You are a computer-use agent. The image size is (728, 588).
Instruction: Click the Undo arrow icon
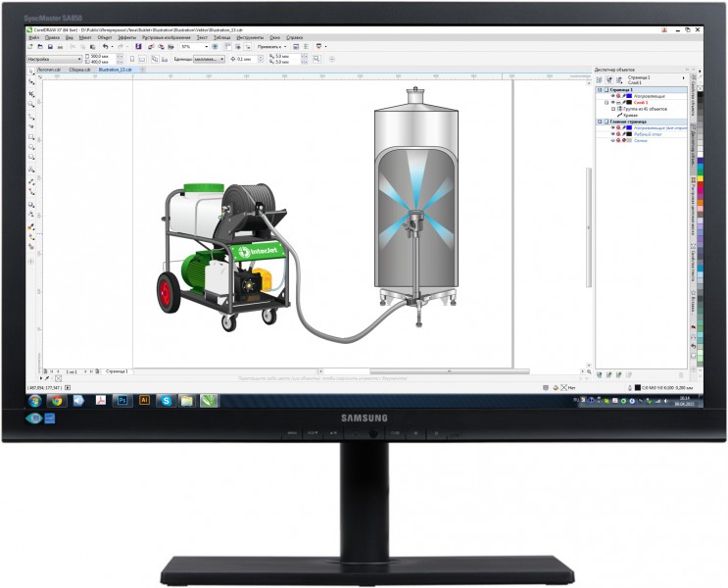[105, 46]
